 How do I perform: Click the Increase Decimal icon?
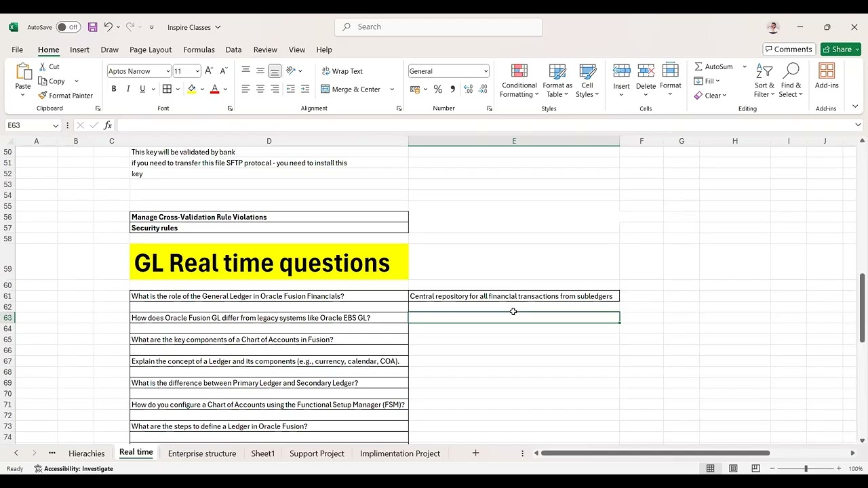tap(469, 89)
